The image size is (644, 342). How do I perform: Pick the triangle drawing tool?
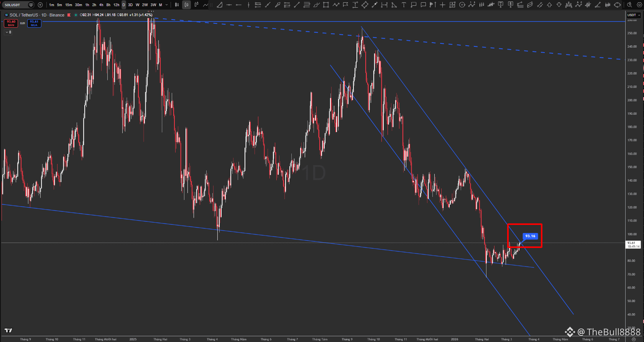click(394, 5)
